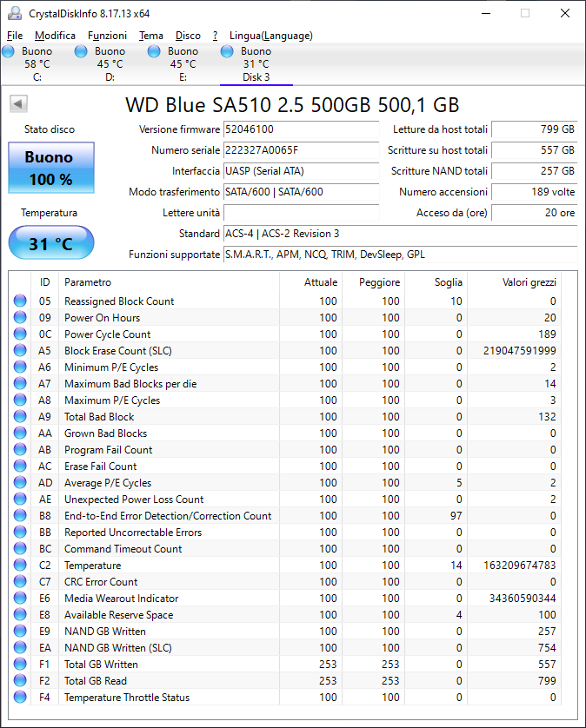
Task: Open the Modifica menu
Action: click(56, 36)
